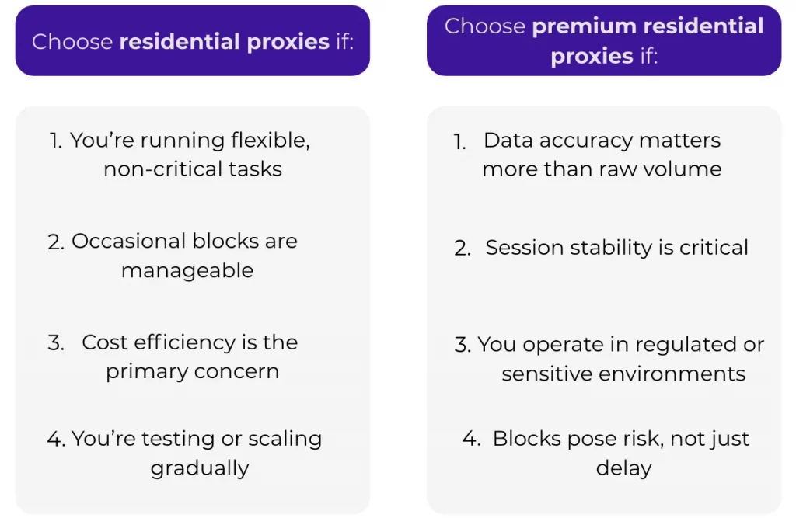Select 'Data accuracy matters more than raw volume'

pos(602,155)
